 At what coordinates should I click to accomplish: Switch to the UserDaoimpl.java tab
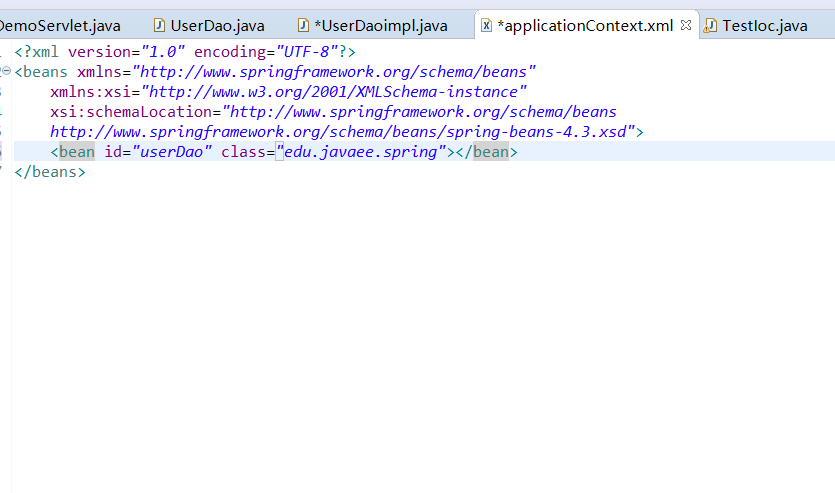[380, 26]
